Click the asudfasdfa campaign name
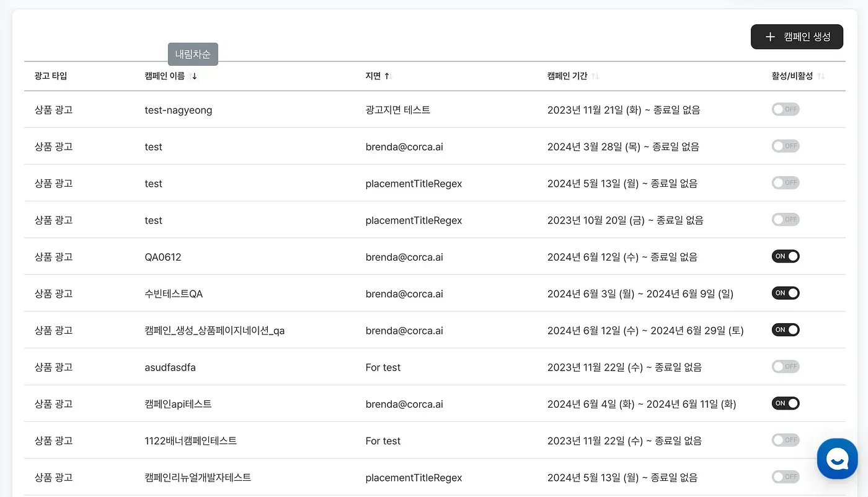The image size is (868, 497). coord(170,367)
